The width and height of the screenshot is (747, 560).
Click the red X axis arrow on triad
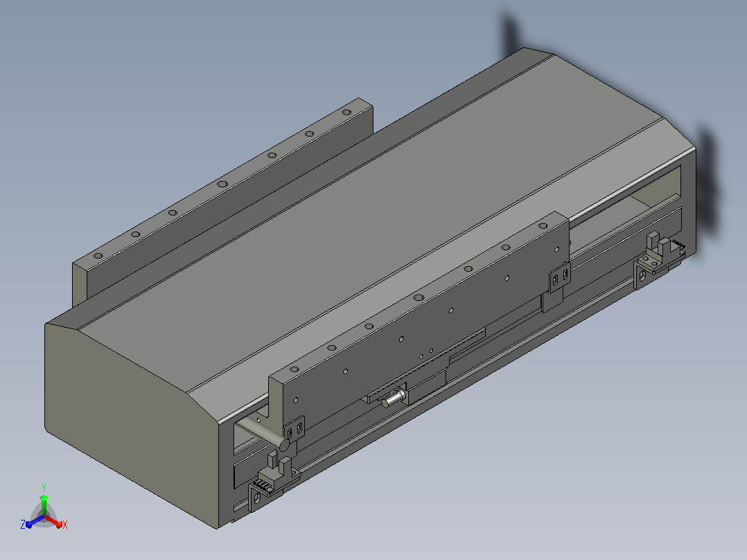55,522
